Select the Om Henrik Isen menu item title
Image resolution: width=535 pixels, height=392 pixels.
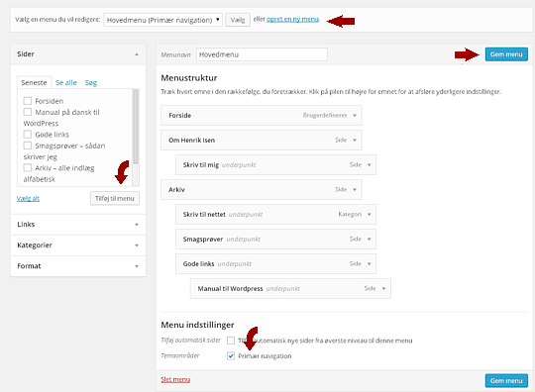192,141
